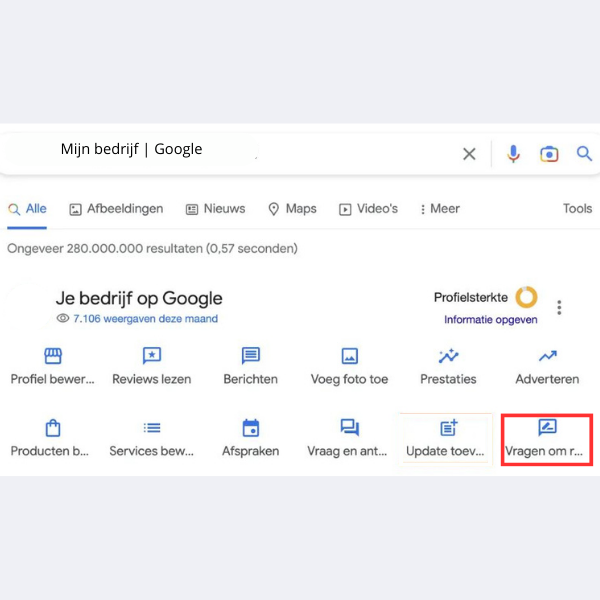This screenshot has height=600, width=600.
Task: Open Vraag en antwoord chat icon
Action: [350, 427]
